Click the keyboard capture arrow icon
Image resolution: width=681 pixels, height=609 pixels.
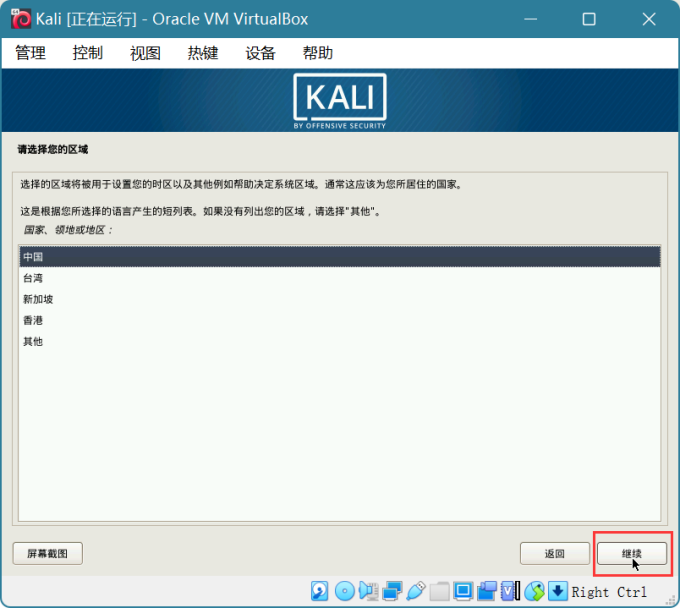558,592
